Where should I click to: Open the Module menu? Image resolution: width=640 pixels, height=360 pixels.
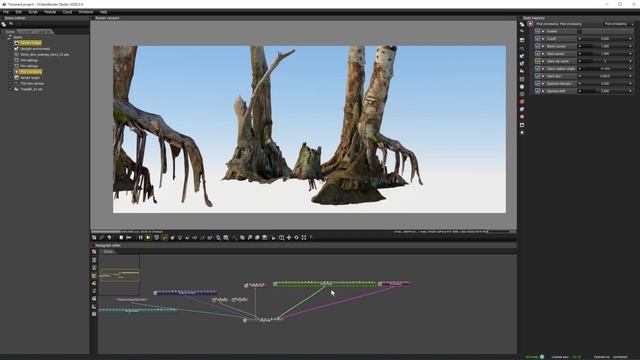50,12
